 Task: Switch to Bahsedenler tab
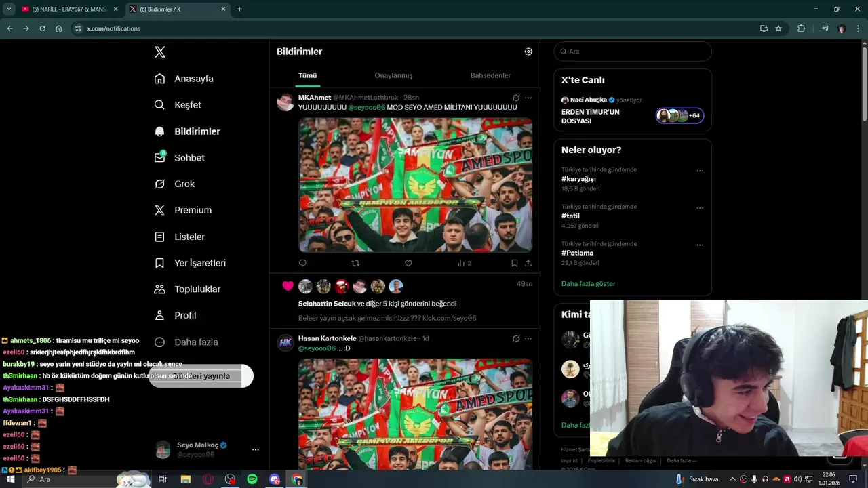point(490,75)
